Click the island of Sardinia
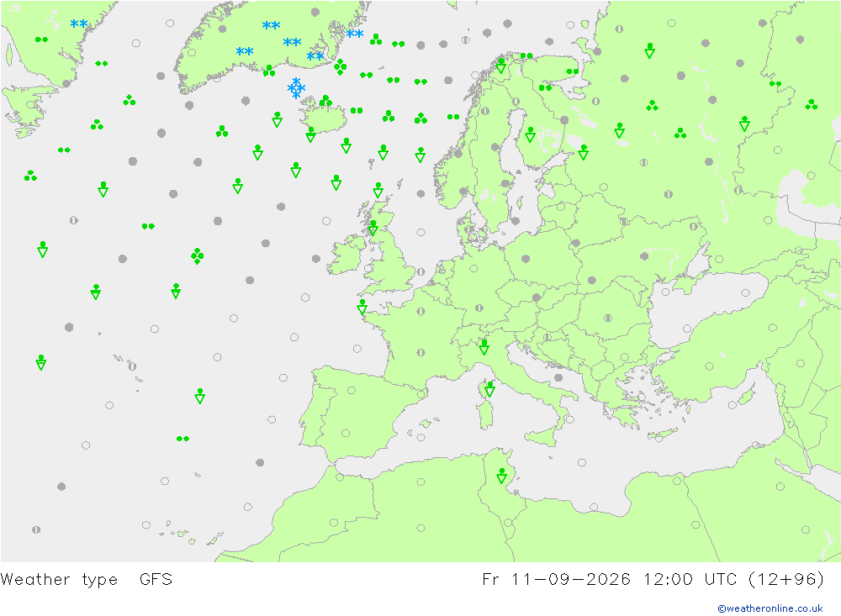Viewport: 841px width, 616px height. [485, 415]
